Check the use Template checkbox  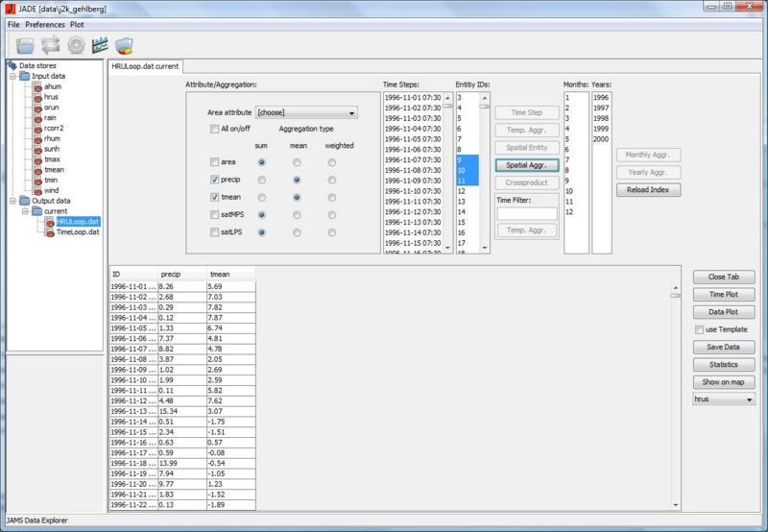[x=698, y=329]
